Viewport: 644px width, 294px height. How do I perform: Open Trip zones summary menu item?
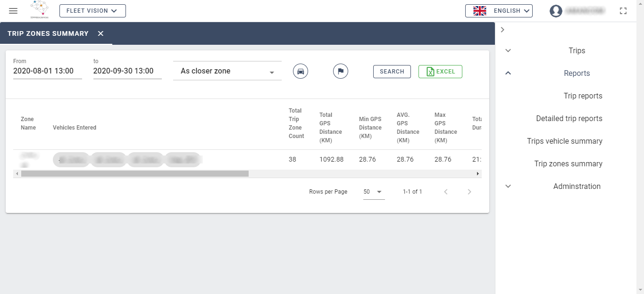coord(569,164)
